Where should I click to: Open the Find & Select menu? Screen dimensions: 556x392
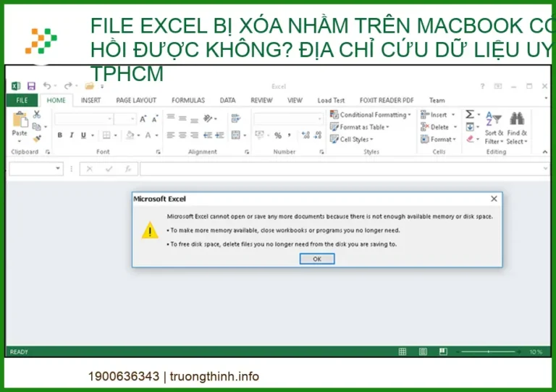tap(517, 127)
